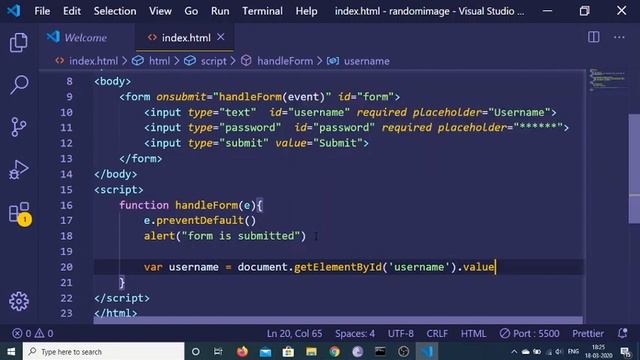Click line number 9 in the gutter
This screenshot has height=360, width=640.
69,97
